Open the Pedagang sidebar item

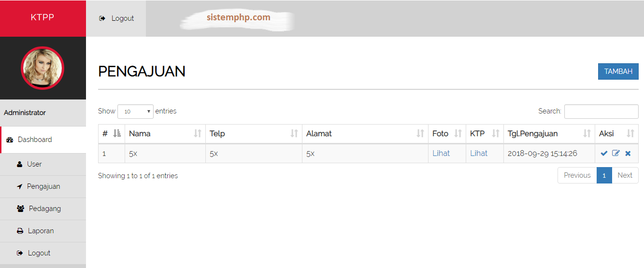[44, 209]
